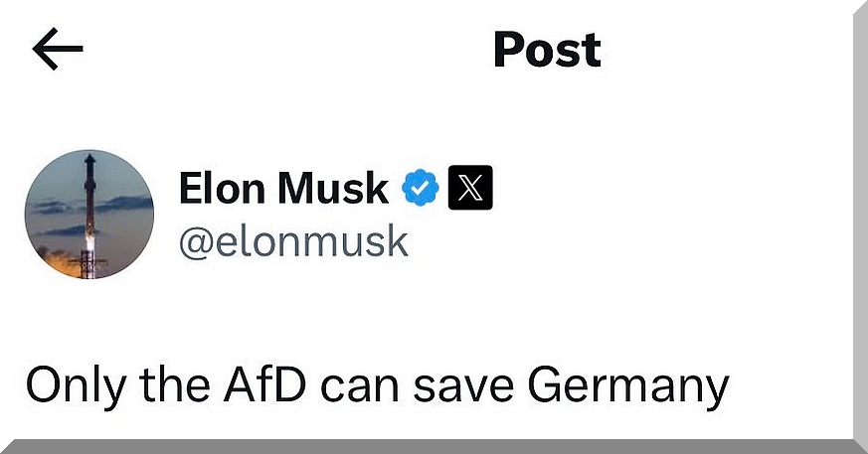Click the surname Musk in the name
The image size is (868, 454).
(338, 188)
